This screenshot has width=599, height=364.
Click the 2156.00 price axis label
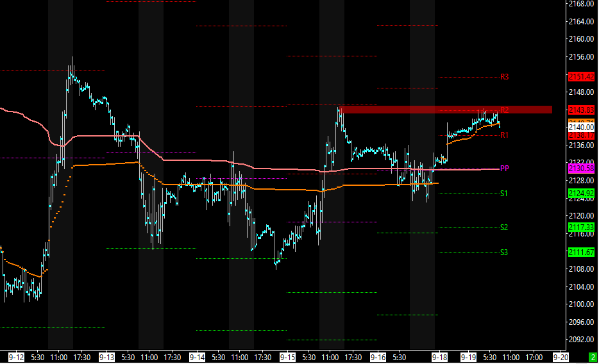(x=581, y=57)
